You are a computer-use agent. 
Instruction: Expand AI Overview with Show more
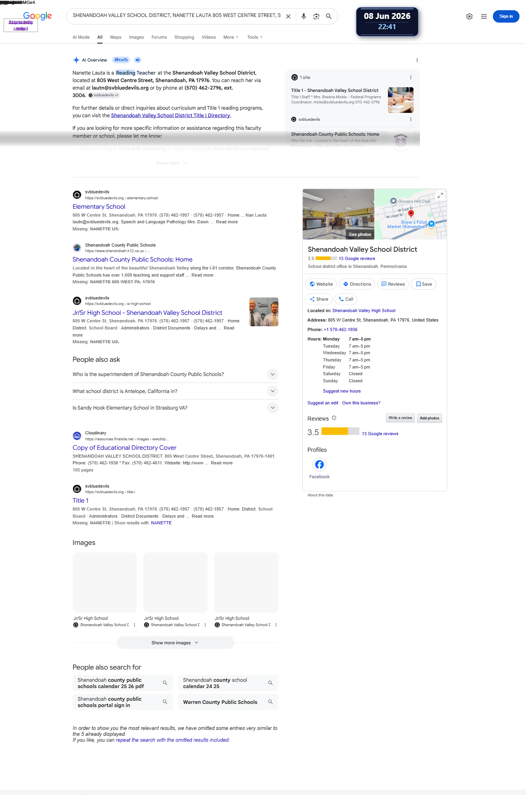click(172, 163)
